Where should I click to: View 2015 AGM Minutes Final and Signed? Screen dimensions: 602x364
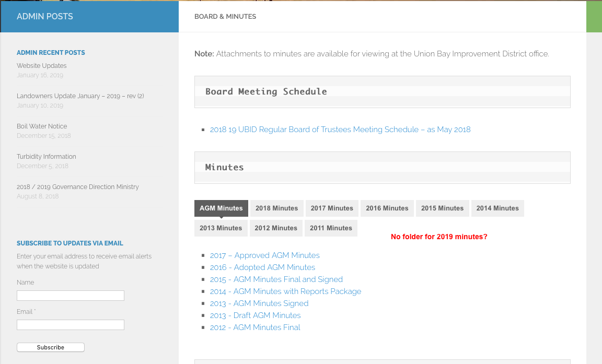pos(276,279)
